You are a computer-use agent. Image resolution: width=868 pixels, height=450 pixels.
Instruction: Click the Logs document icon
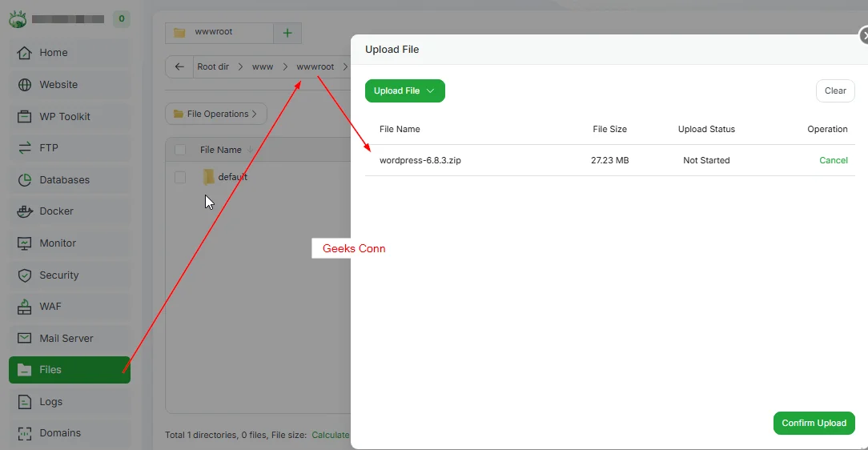tap(24, 402)
